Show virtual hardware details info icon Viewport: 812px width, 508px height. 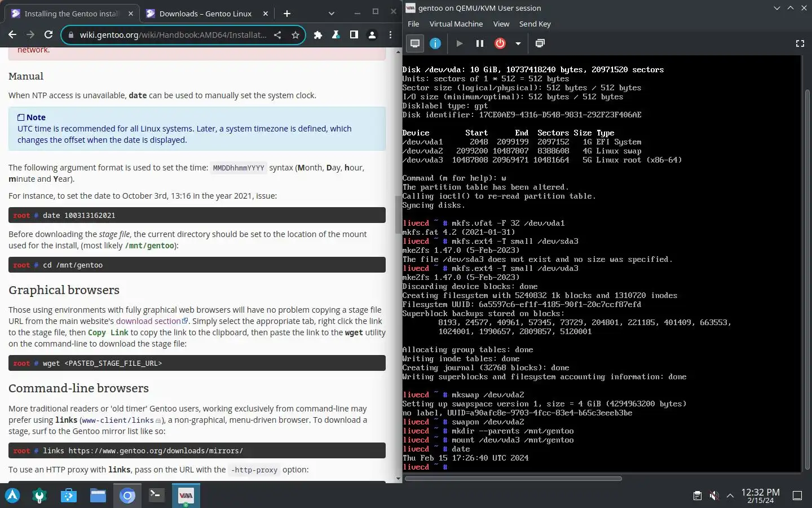coord(435,43)
